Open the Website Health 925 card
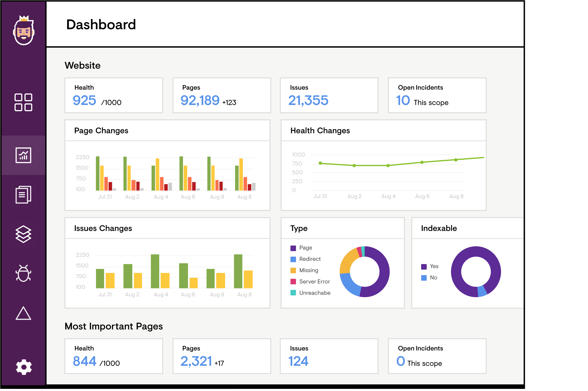This screenshot has height=391, width=588. pos(114,95)
